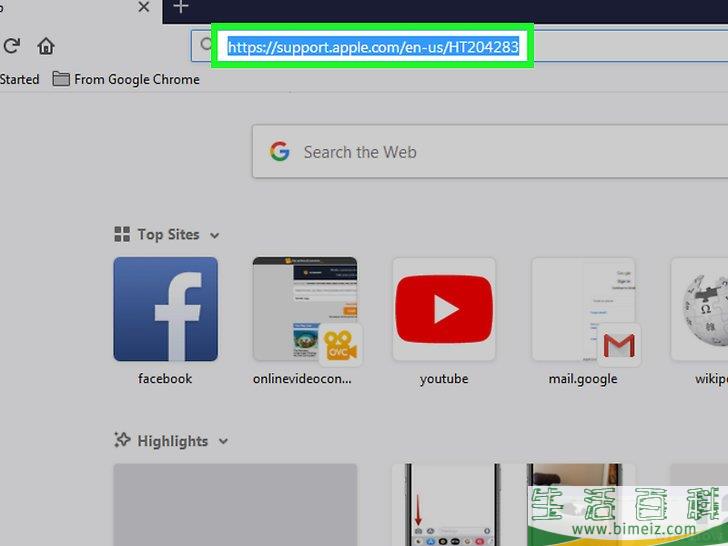Open the onlinevideoconverter top site tile
Image resolution: width=728 pixels, height=546 pixels.
click(305, 309)
